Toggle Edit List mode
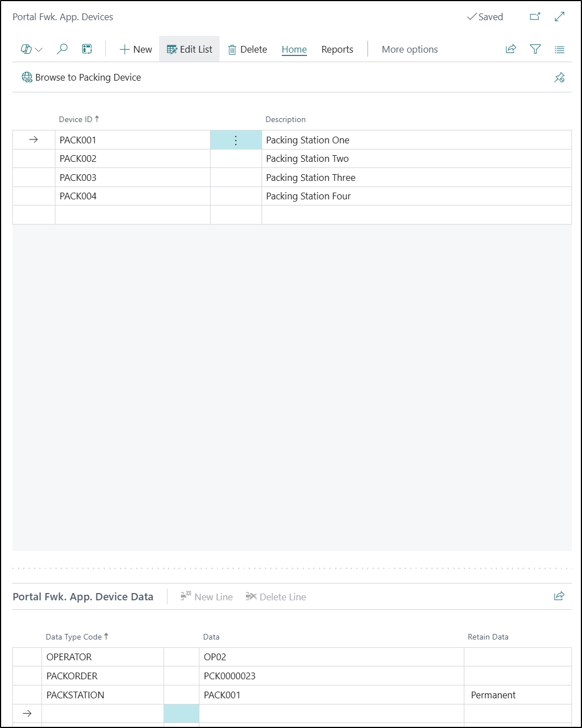This screenshot has height=728, width=582. [x=189, y=49]
